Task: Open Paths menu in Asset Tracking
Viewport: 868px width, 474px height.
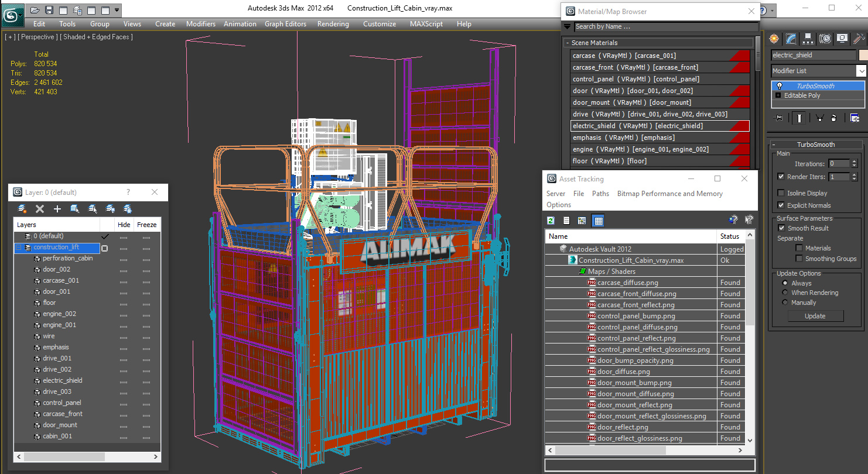Action: 600,194
